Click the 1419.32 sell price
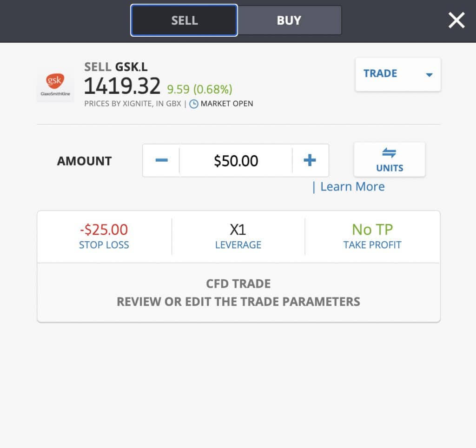Image resolution: width=476 pixels, height=448 pixels. [122, 86]
